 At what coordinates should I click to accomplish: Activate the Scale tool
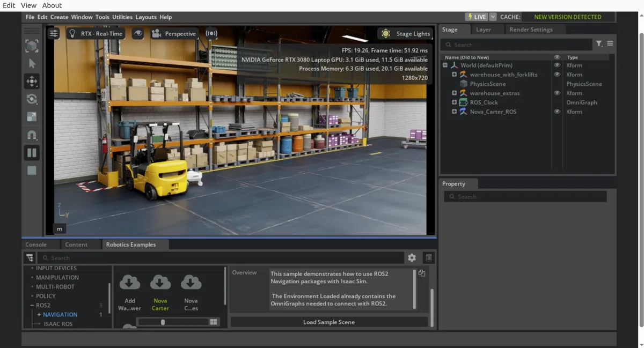[x=32, y=117]
